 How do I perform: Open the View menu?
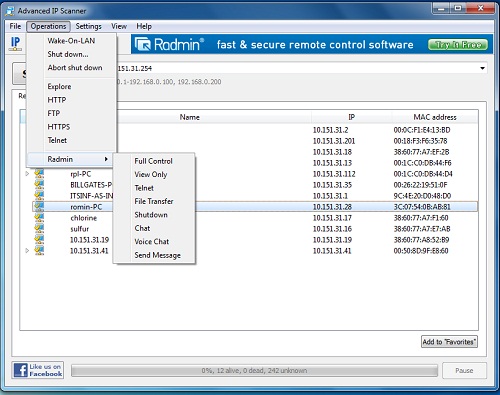click(119, 26)
